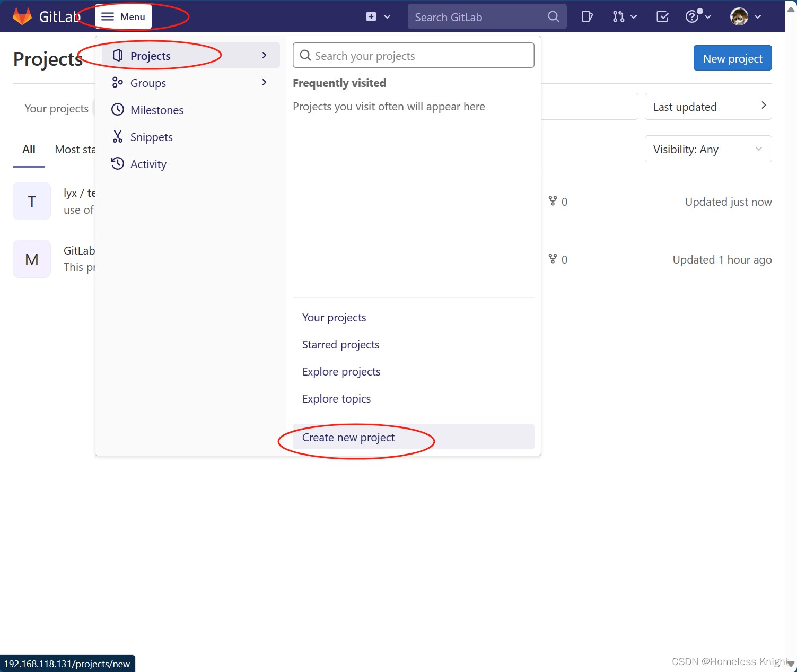Open the Help question mark icon
Screen dimensions: 797x672
(692, 16)
